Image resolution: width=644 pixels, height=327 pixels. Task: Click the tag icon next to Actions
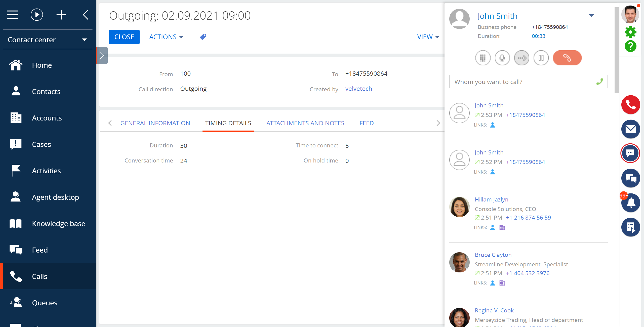click(x=203, y=37)
